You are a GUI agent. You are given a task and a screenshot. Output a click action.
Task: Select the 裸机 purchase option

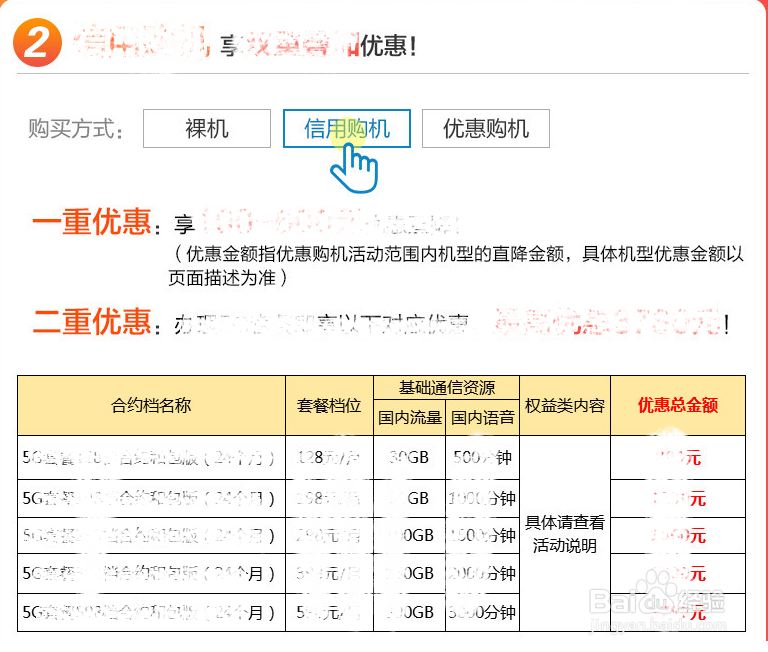click(x=207, y=129)
